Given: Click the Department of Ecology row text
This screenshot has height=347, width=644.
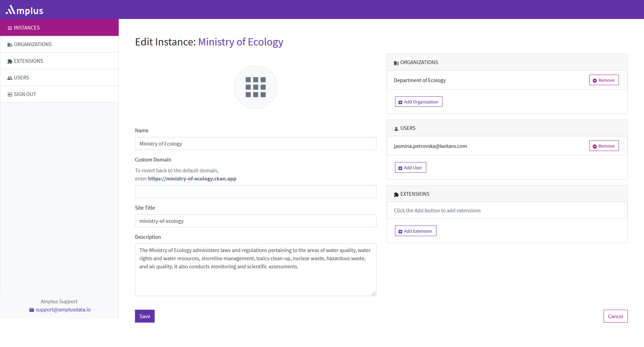Looking at the screenshot, I should tap(420, 80).
